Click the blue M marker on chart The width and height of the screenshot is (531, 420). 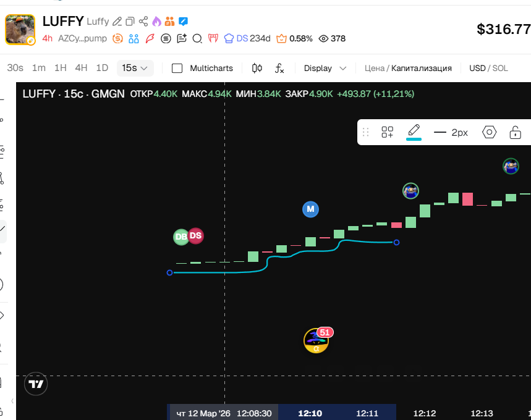tap(310, 209)
